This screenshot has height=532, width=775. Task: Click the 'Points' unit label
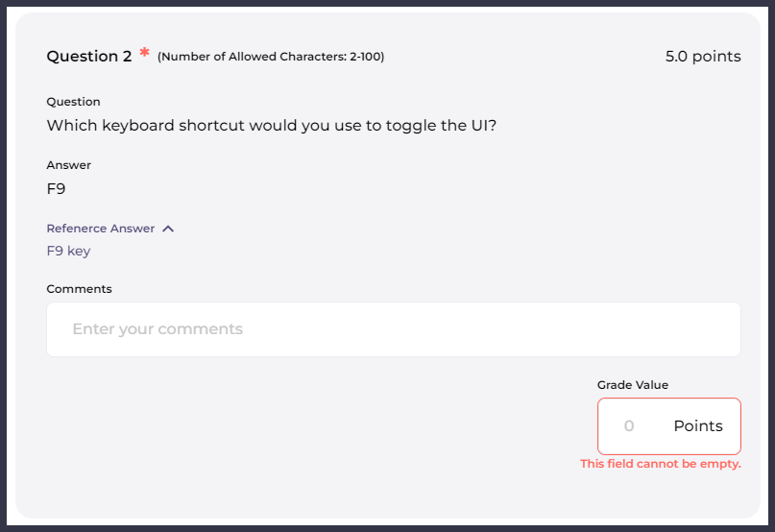[x=698, y=425]
